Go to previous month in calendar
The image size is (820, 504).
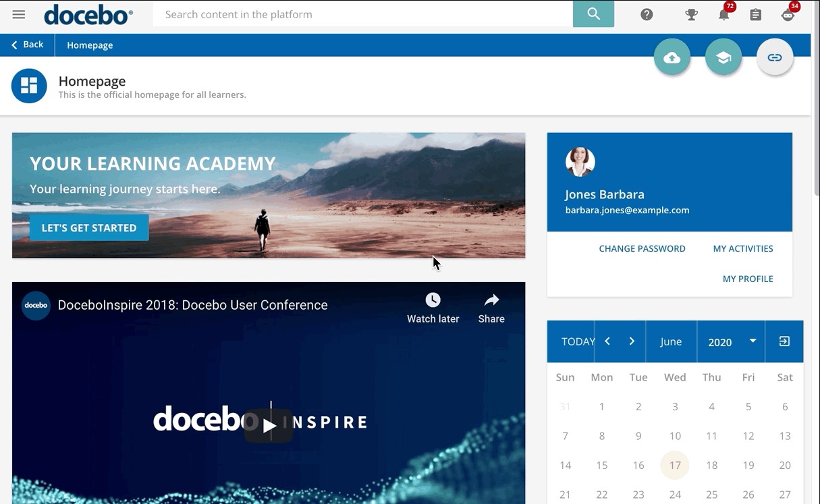pyautogui.click(x=607, y=341)
